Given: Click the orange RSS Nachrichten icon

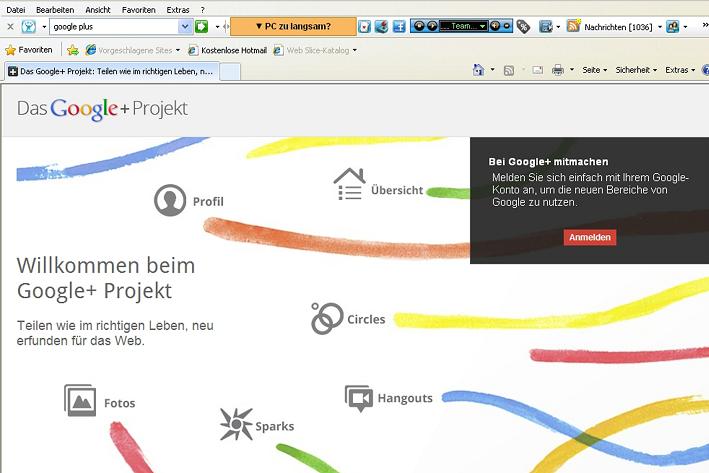Looking at the screenshot, I should [x=573, y=26].
